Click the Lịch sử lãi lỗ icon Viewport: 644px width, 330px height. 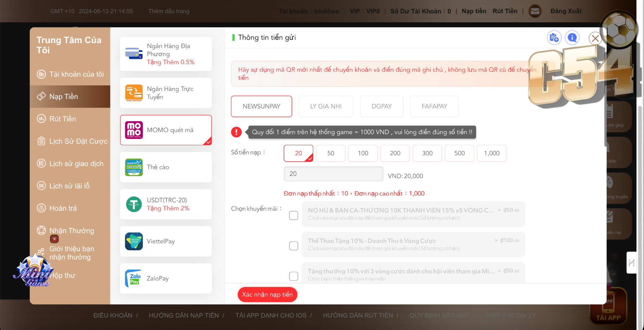click(41, 186)
